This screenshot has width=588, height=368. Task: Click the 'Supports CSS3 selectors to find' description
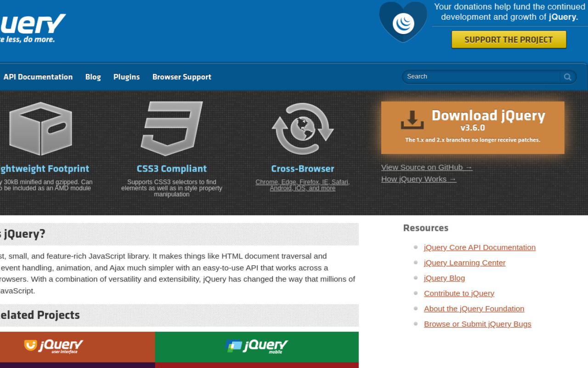pyautogui.click(x=172, y=188)
